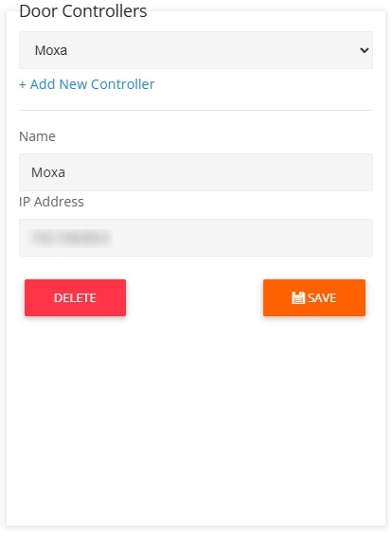Delete the Moxa controller with DELETE button

[75, 297]
